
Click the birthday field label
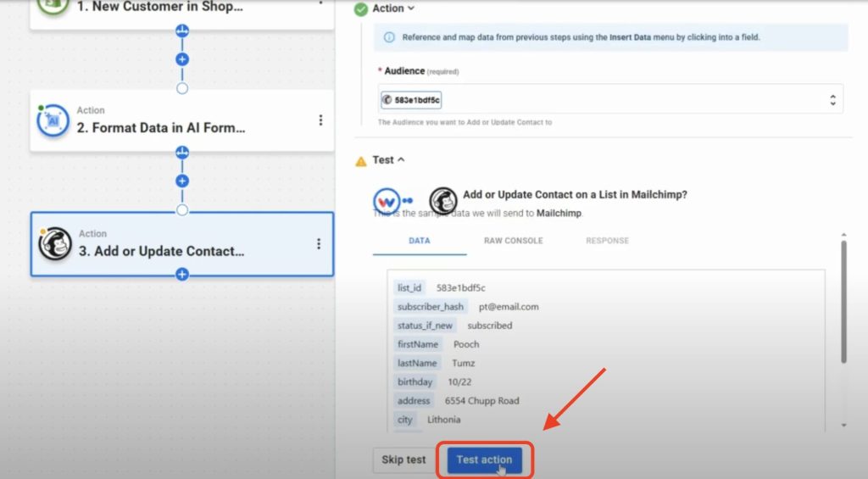click(x=415, y=382)
